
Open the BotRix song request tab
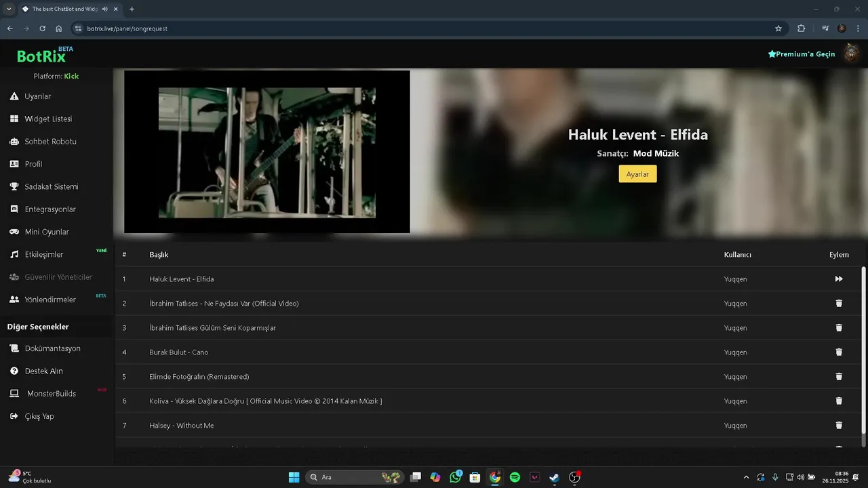(x=64, y=9)
